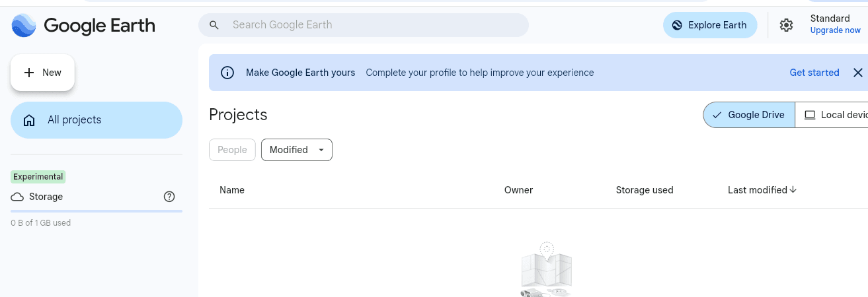Click the cloud Storage icon
The image size is (868, 297).
coord(17,197)
